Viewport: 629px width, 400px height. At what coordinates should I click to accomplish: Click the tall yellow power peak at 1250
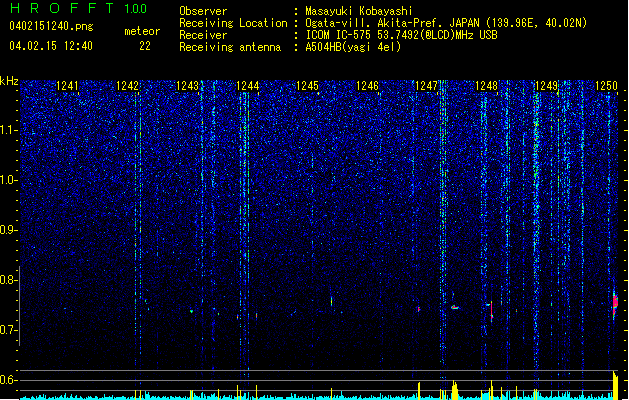coord(615,385)
